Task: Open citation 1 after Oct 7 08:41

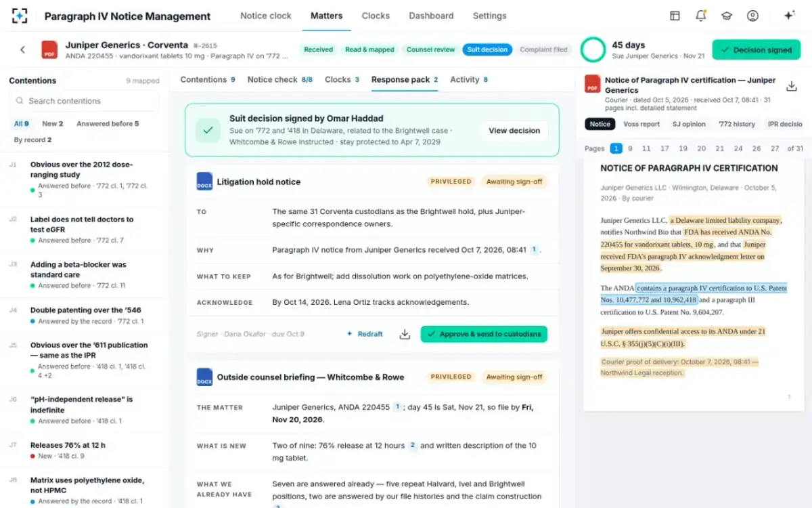Action: tap(534, 250)
